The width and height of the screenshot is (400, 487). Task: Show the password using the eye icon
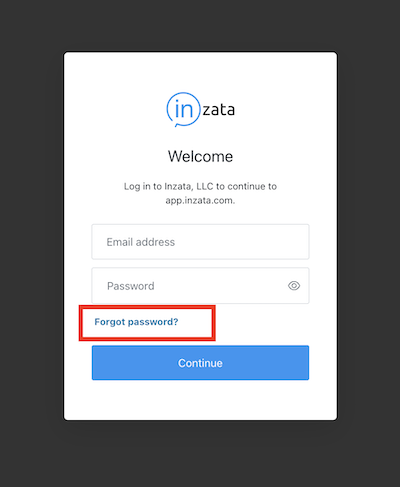pos(294,286)
